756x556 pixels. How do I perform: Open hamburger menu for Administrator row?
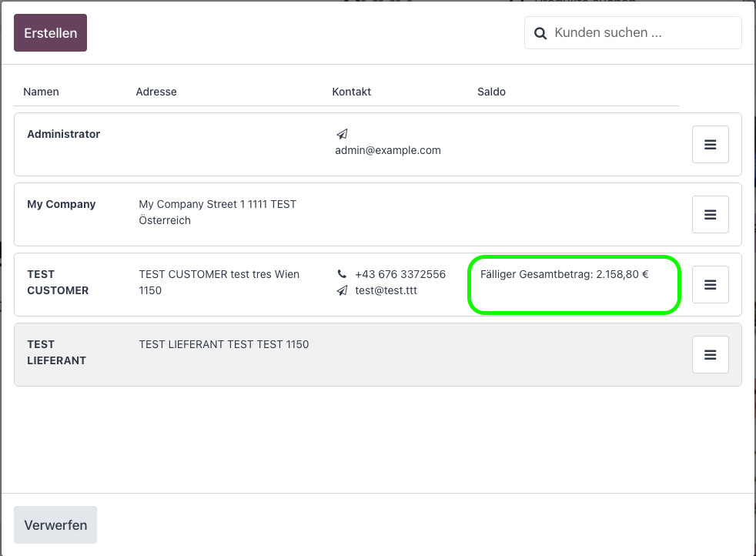(x=710, y=145)
